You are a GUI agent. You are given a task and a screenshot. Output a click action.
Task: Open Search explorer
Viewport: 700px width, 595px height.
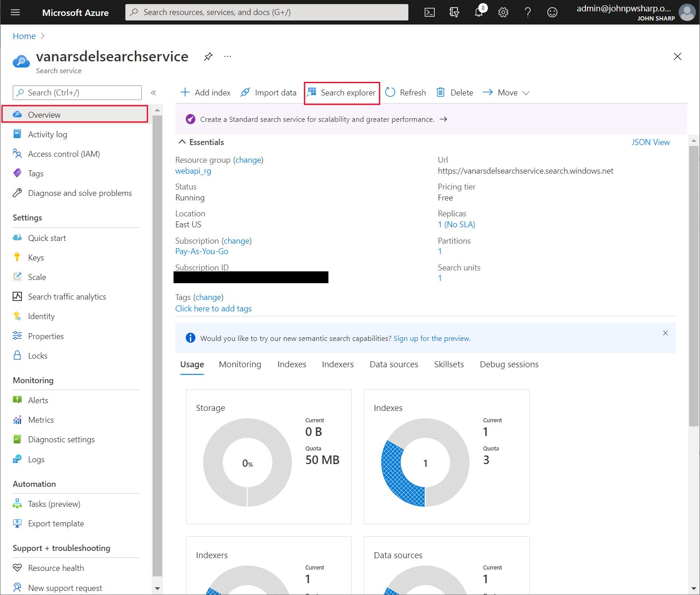coord(342,93)
